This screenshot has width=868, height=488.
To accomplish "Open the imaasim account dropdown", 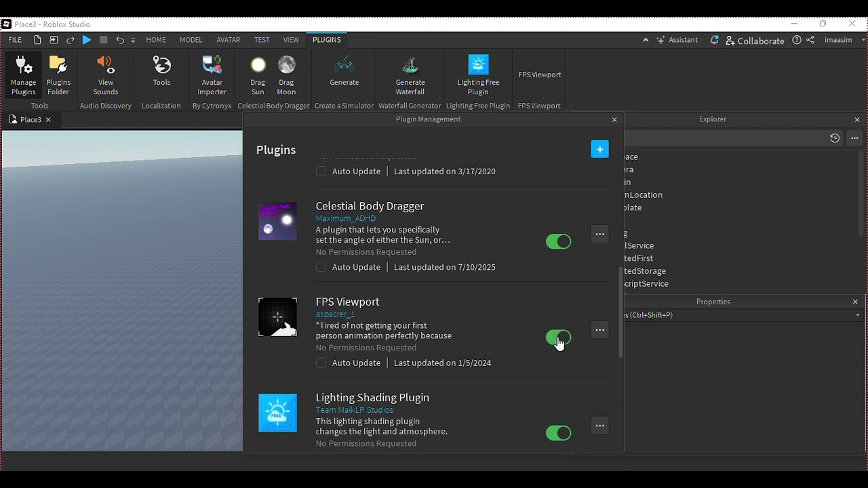I will (x=844, y=40).
